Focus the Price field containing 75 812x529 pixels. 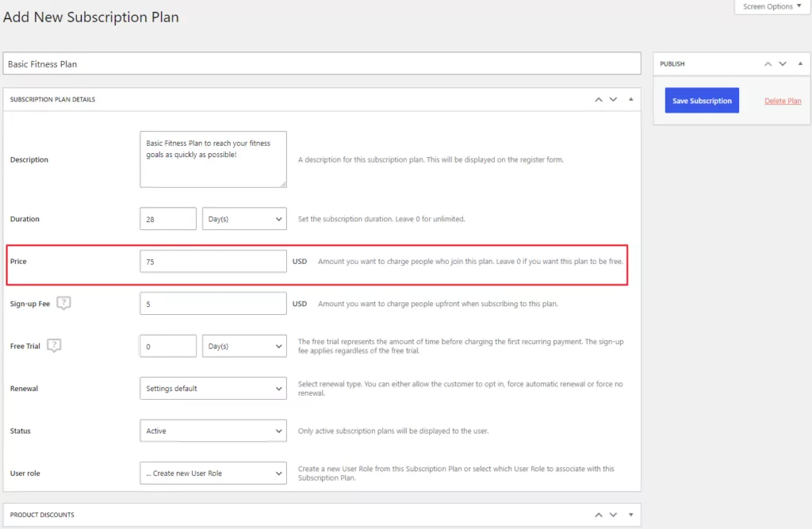click(x=213, y=261)
